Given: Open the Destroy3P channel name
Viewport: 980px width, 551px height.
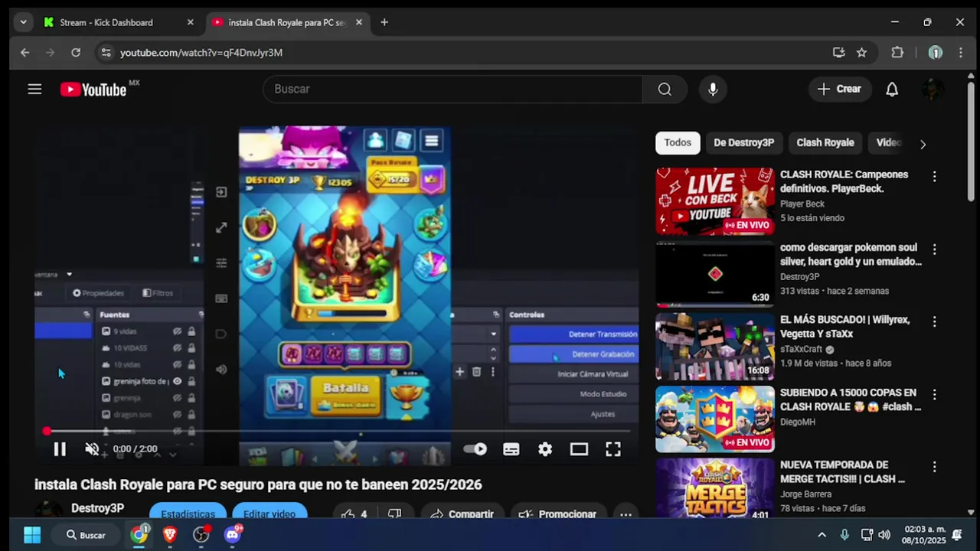Looking at the screenshot, I should point(97,508).
